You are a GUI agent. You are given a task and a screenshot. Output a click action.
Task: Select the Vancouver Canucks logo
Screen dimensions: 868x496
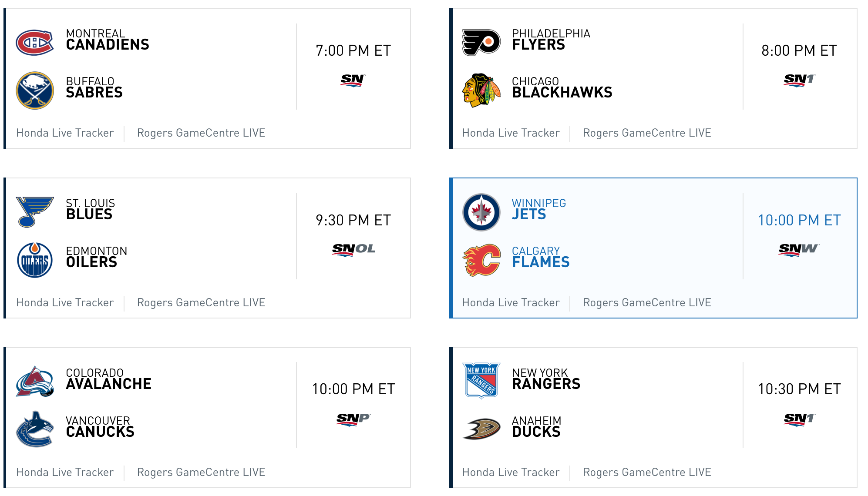[x=35, y=429]
